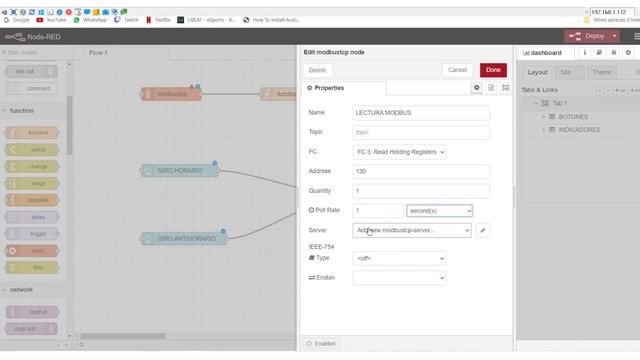Select the modbustcp node on canvas
This screenshot has height=360, width=640.
tap(171, 94)
